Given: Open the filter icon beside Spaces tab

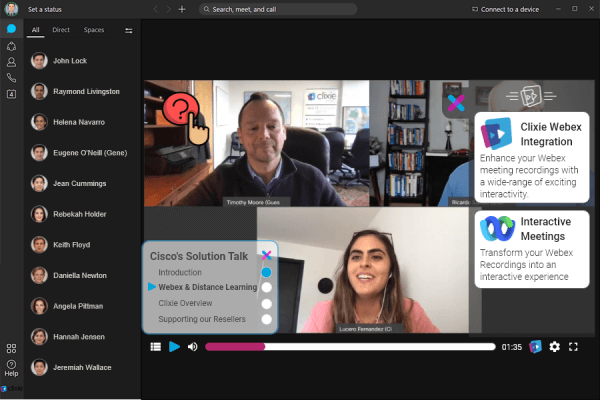Looking at the screenshot, I should [x=129, y=31].
